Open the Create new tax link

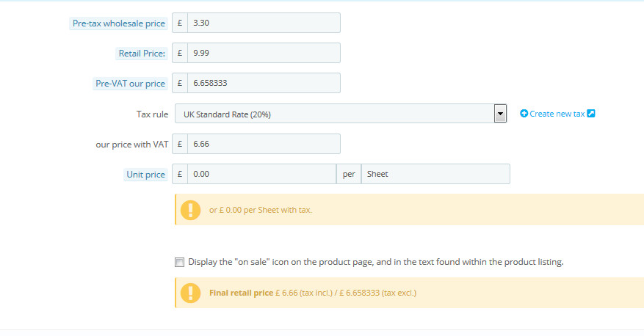click(x=557, y=114)
